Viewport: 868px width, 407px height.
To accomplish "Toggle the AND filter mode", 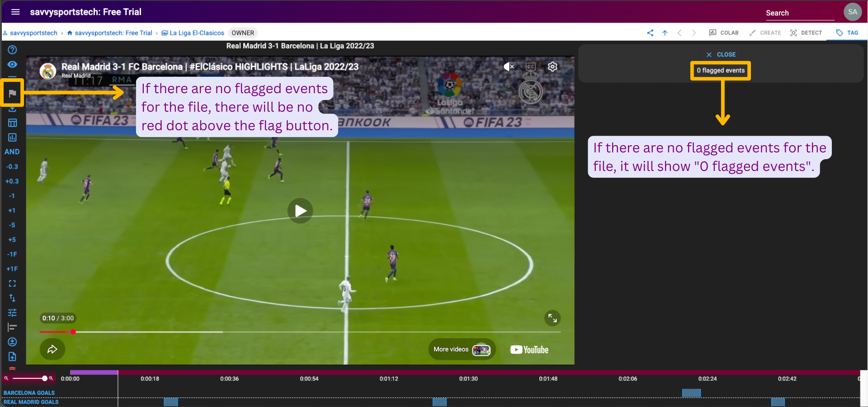I will click(12, 152).
